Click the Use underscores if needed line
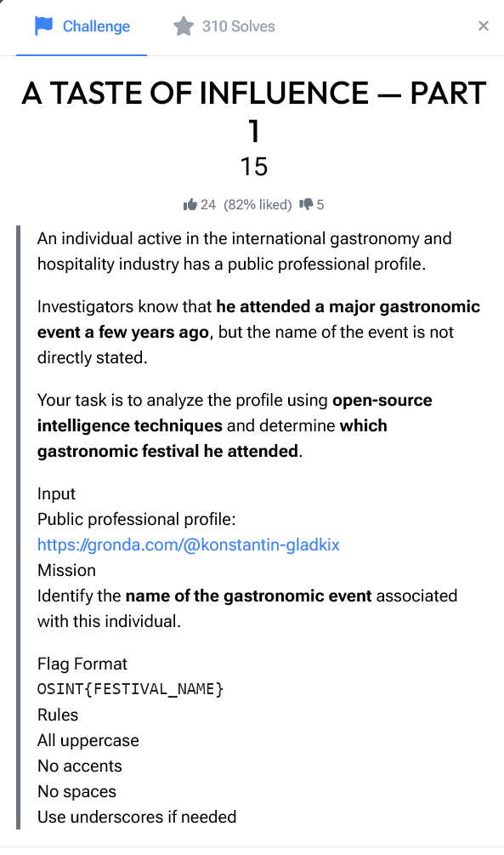 click(137, 816)
